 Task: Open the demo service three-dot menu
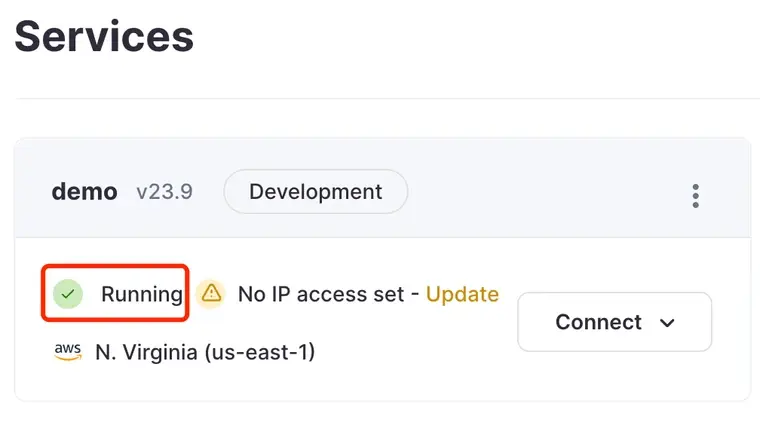tap(696, 196)
